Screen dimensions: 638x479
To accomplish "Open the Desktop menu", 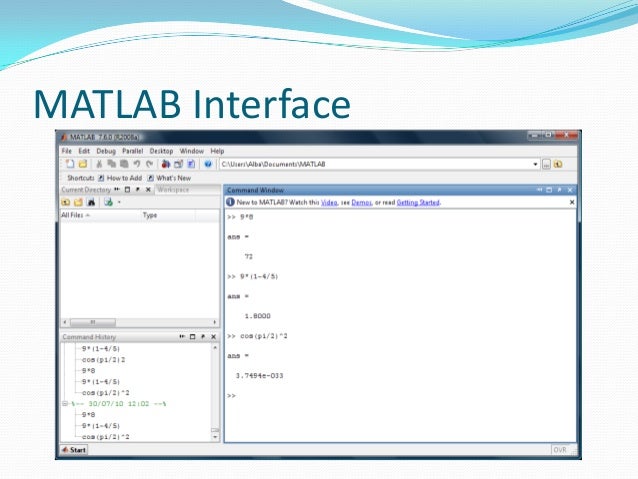I will point(161,151).
